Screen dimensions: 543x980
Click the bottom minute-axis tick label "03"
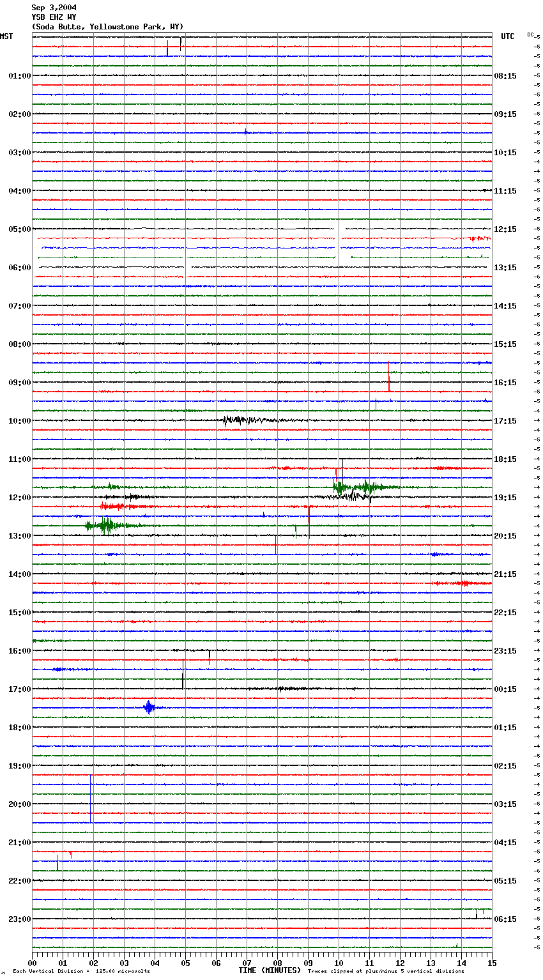[124, 963]
